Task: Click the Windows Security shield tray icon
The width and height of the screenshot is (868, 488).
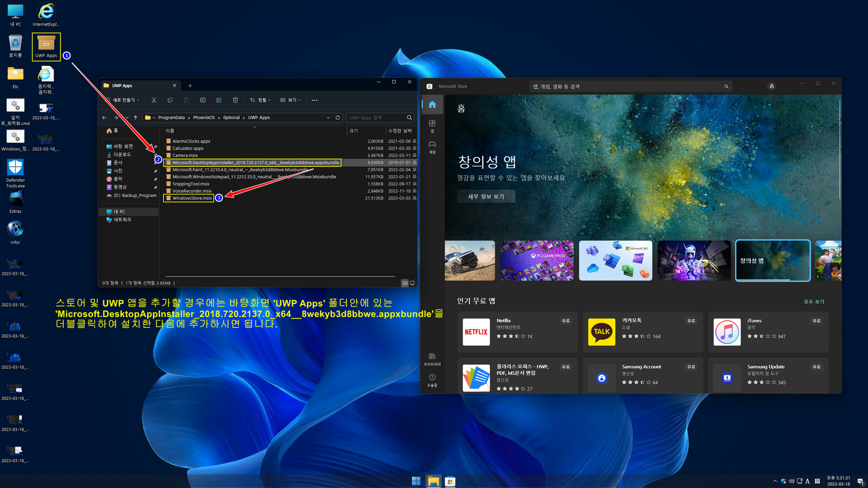Action: (783, 481)
